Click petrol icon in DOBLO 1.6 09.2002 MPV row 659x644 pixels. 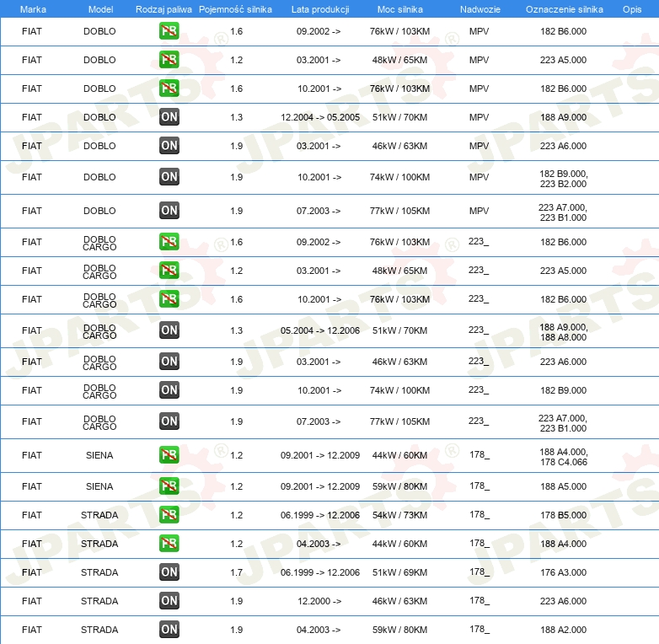[169, 31]
